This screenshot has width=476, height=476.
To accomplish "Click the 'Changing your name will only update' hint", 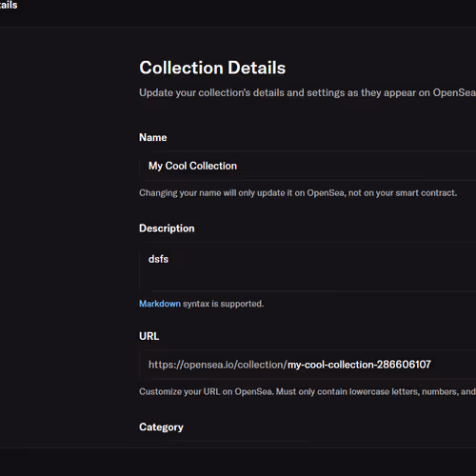I will [298, 193].
